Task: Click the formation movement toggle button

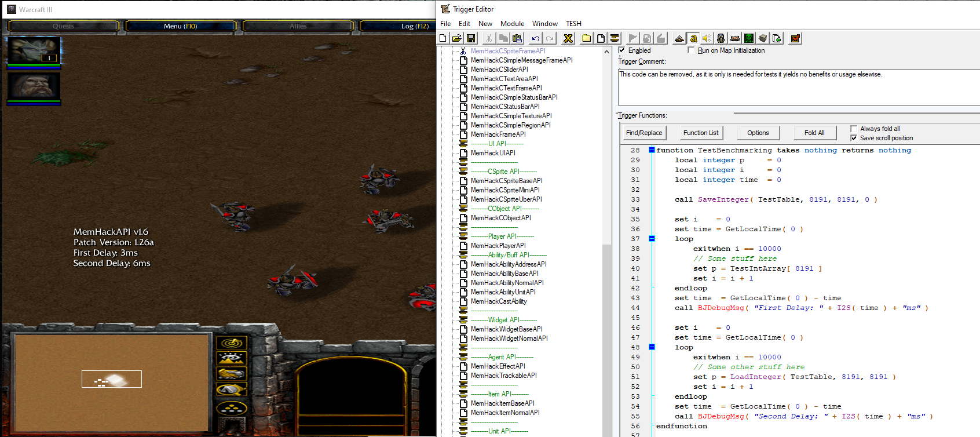Action: (232, 408)
